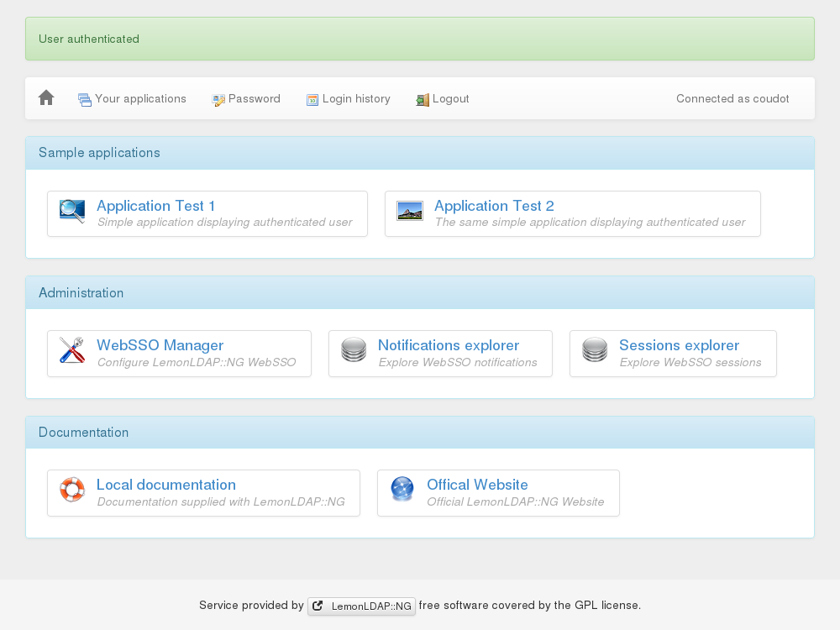The height and width of the screenshot is (630, 840).
Task: Click 'Documentation supplied with LemonLDAP::NG' description
Action: (221, 502)
